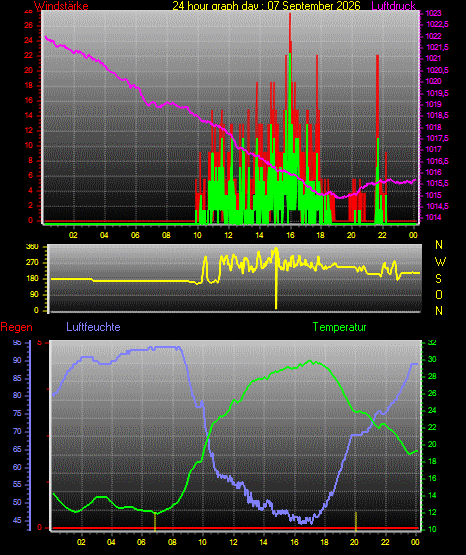Click the 24 hour graph day title

[x=266, y=6]
